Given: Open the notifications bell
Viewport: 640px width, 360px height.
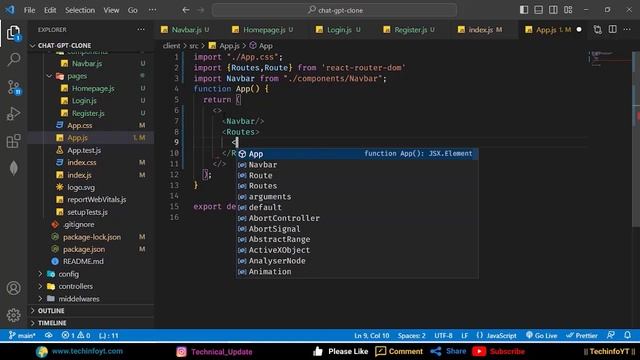Looking at the screenshot, I should [627, 335].
